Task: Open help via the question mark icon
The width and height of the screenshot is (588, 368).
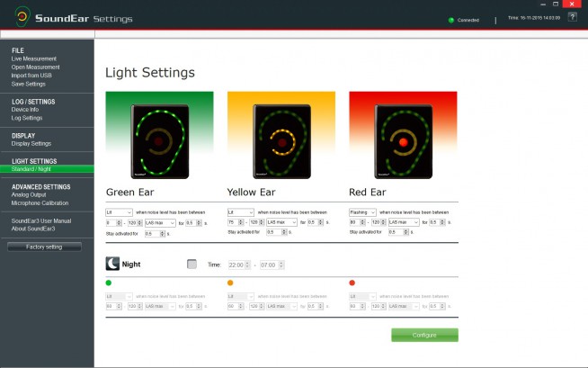Action: tap(572, 17)
